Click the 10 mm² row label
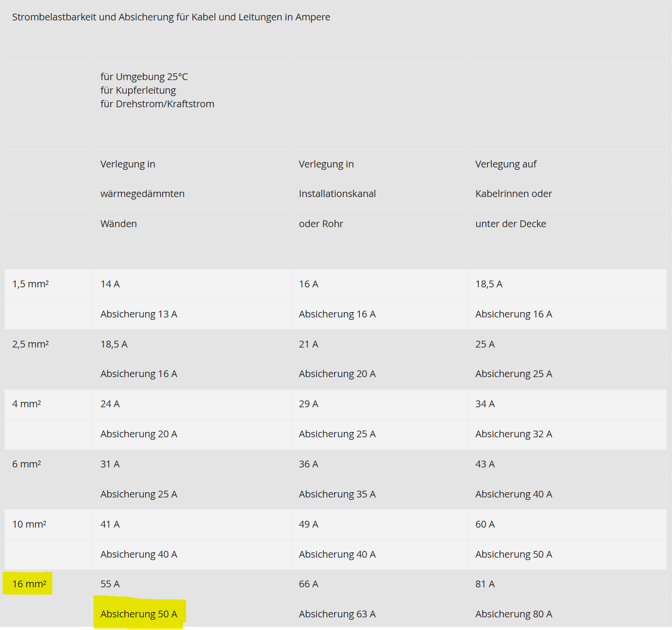Viewport: 672px width, 630px height. pos(29,524)
